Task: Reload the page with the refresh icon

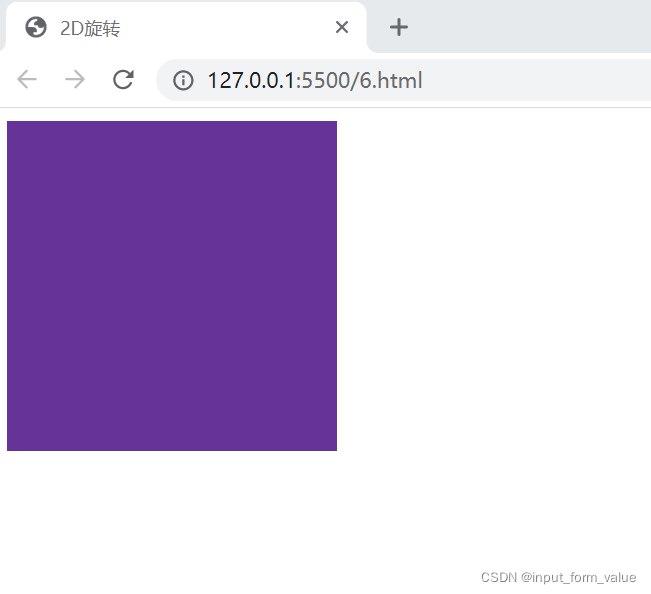Action: point(123,79)
